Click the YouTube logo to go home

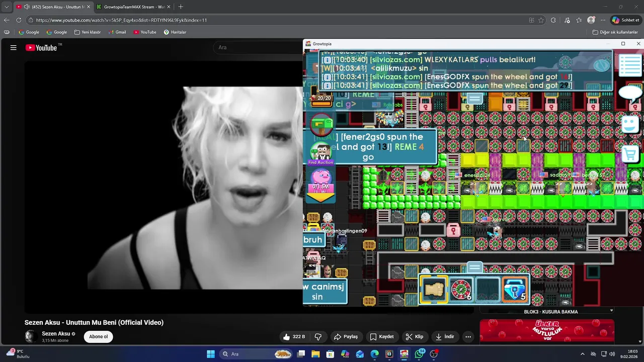[42, 48]
